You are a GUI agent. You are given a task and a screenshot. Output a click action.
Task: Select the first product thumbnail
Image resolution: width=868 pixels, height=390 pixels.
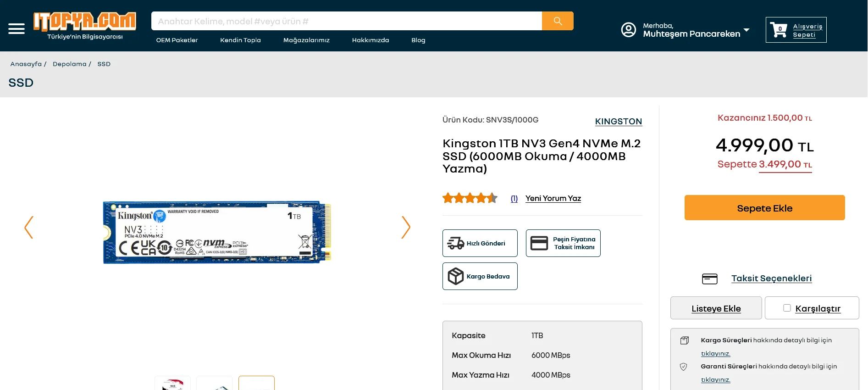tap(172, 383)
